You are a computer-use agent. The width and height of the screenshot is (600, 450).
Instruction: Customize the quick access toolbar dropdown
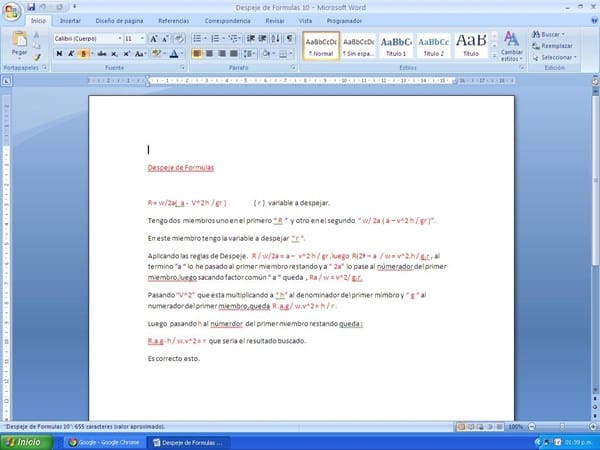74,7
